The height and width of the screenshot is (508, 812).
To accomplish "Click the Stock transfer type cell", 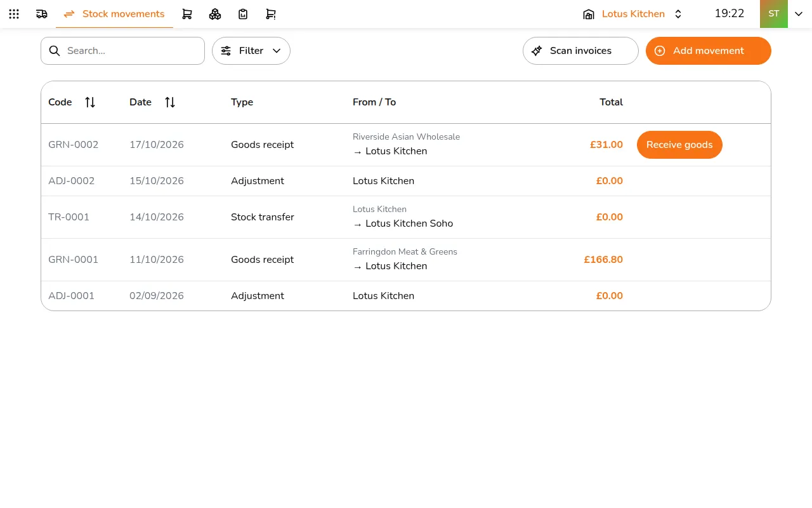I will pyautogui.click(x=263, y=217).
